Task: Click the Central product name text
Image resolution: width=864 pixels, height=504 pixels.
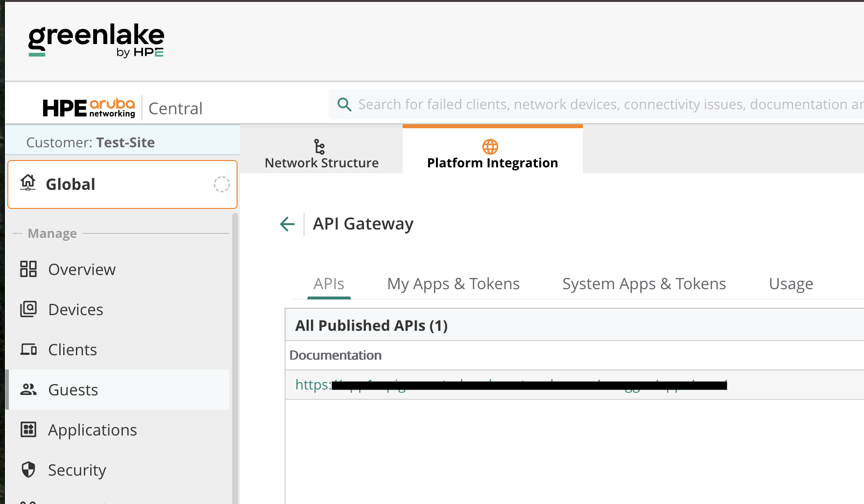Action: [175, 108]
